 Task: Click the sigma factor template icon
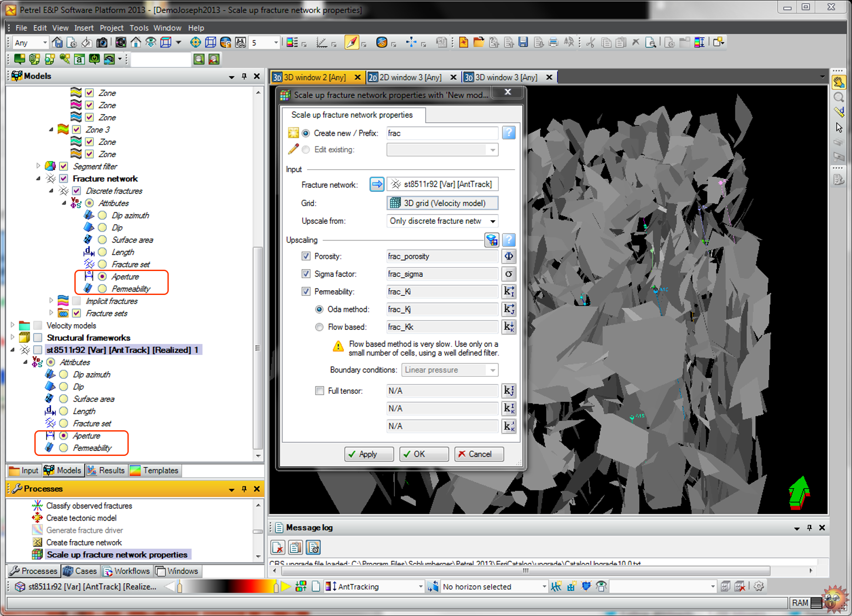click(508, 274)
